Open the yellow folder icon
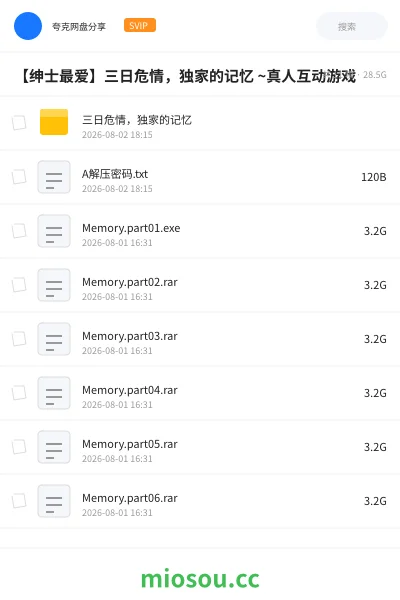 pyautogui.click(x=54, y=122)
